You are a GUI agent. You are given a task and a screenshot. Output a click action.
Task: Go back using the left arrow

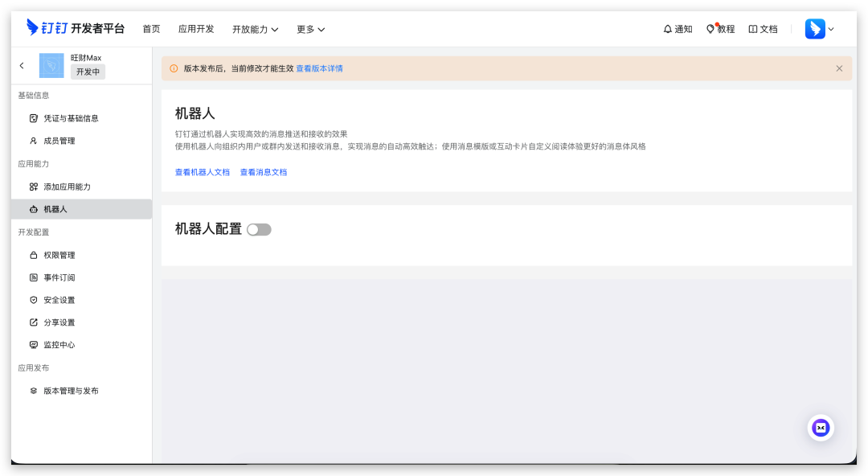click(22, 66)
